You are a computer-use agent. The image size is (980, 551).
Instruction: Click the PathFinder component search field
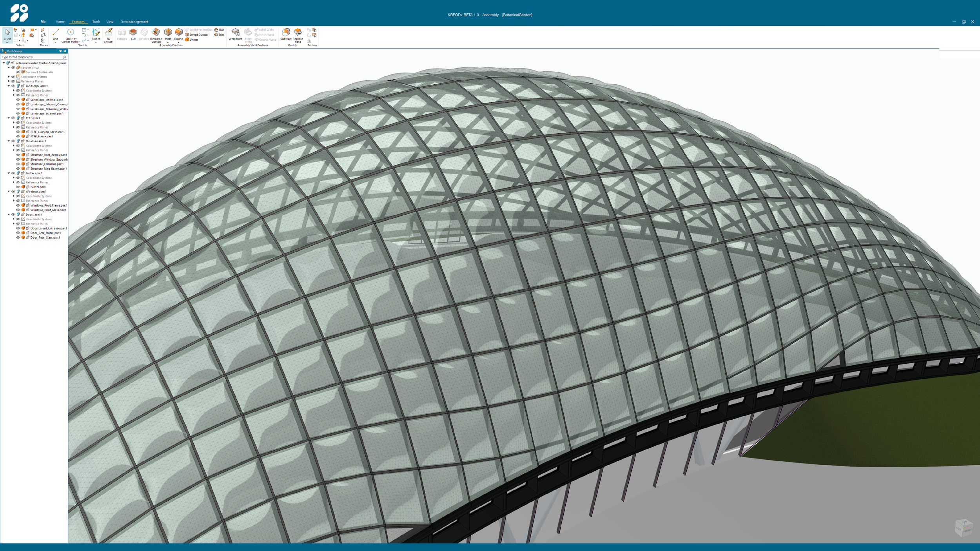coord(31,57)
